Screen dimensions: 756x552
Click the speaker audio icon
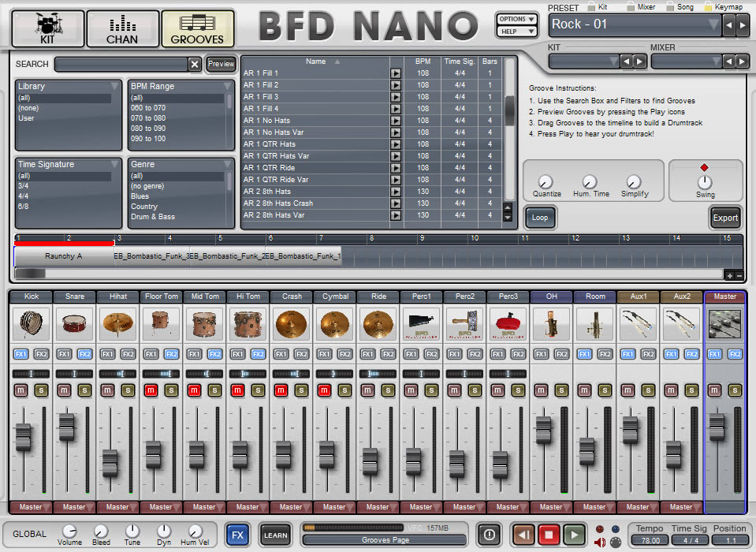600,543
